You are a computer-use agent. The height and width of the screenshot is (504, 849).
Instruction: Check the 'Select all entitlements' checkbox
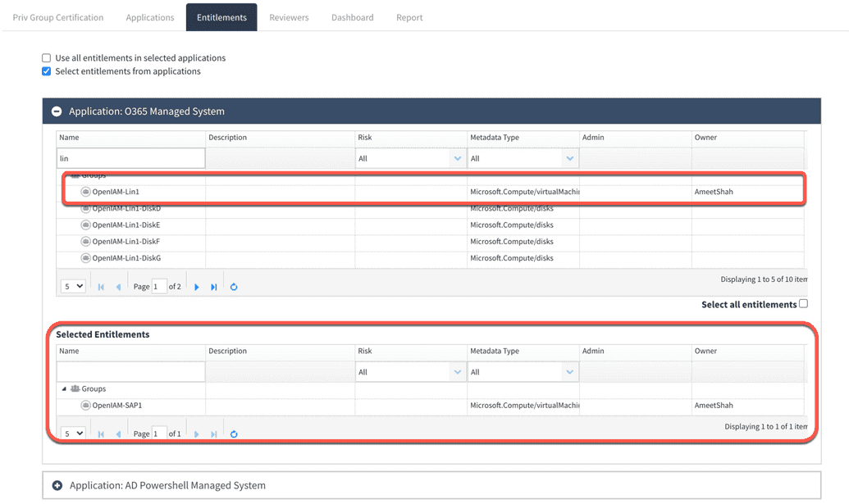[x=803, y=303]
